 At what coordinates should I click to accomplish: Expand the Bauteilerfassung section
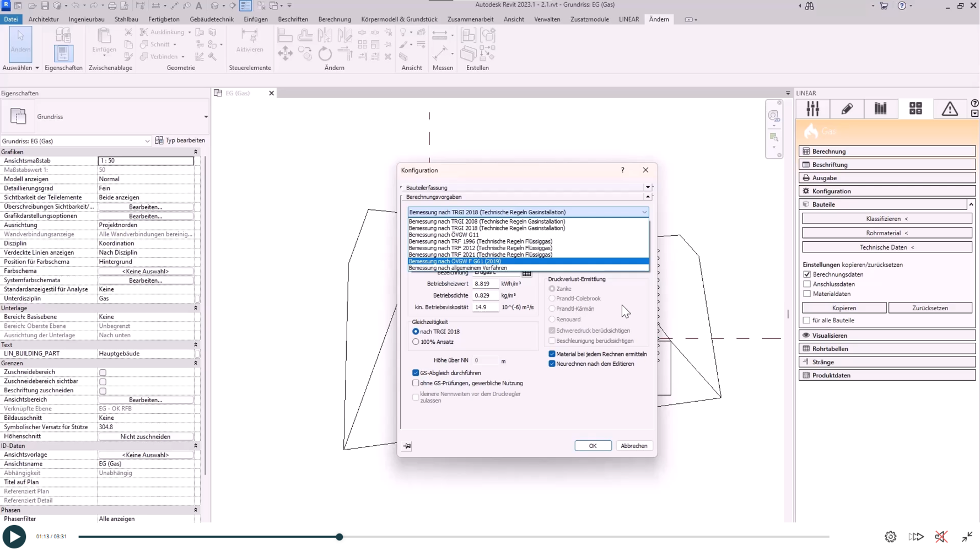(x=648, y=187)
